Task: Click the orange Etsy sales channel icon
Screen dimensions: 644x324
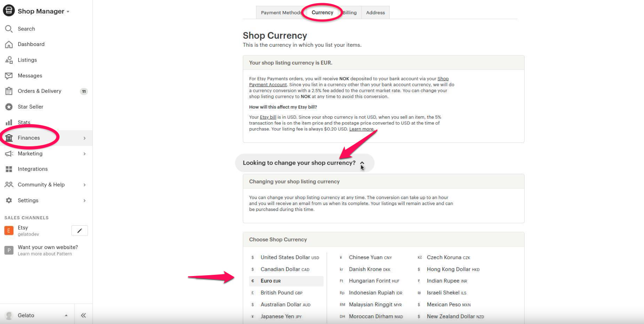Action: [9, 230]
